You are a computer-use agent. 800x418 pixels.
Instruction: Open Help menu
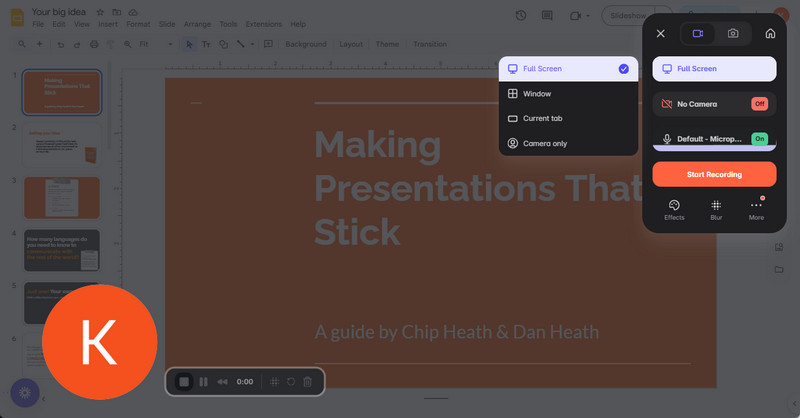298,24
